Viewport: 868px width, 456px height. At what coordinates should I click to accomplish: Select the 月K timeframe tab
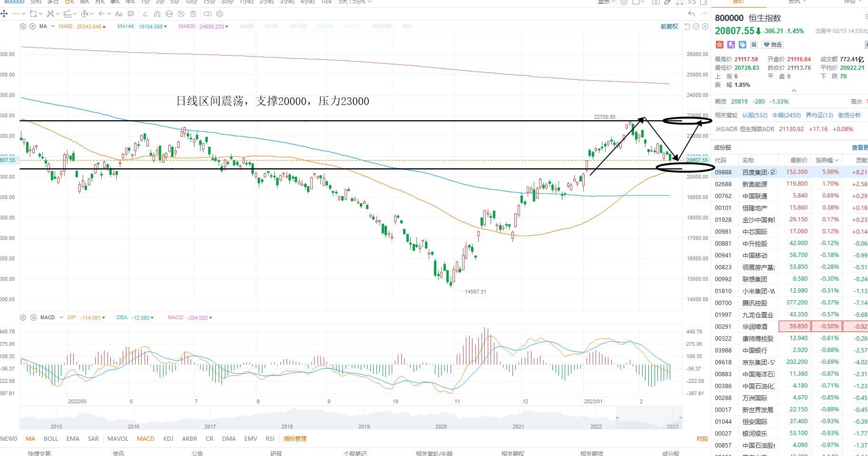100,2
